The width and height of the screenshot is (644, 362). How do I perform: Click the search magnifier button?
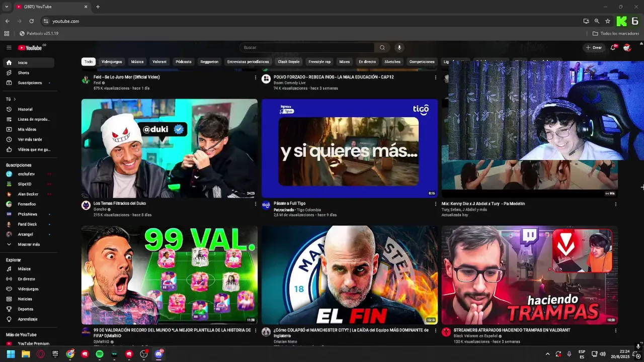point(382,48)
